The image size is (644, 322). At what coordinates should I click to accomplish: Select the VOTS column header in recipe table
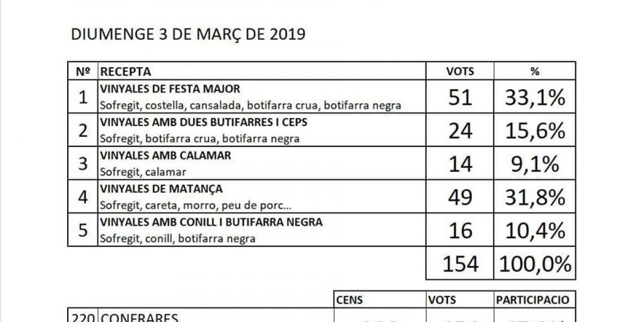pos(460,71)
